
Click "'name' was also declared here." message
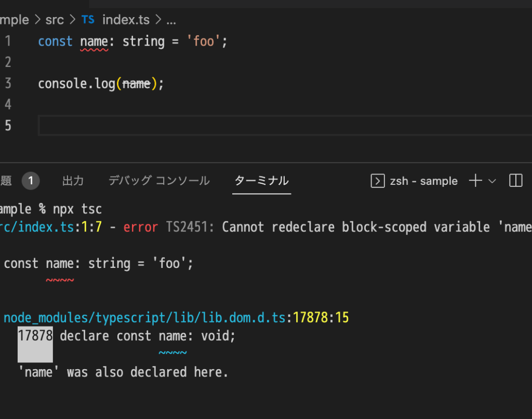[123, 372]
